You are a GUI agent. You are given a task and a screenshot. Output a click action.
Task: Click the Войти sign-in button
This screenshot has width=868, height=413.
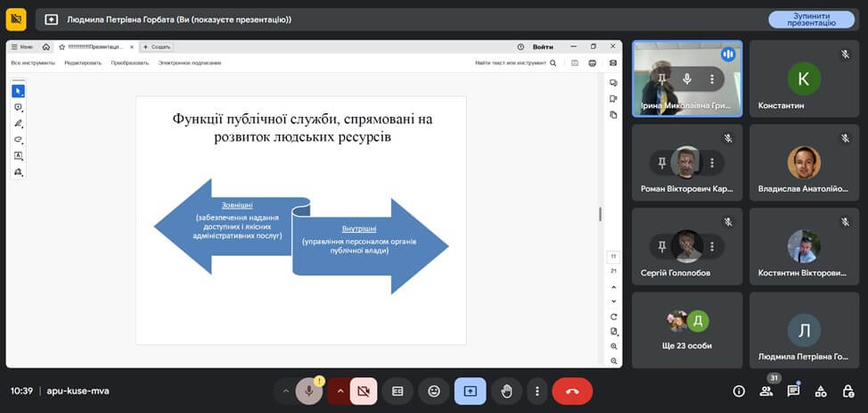(x=543, y=46)
